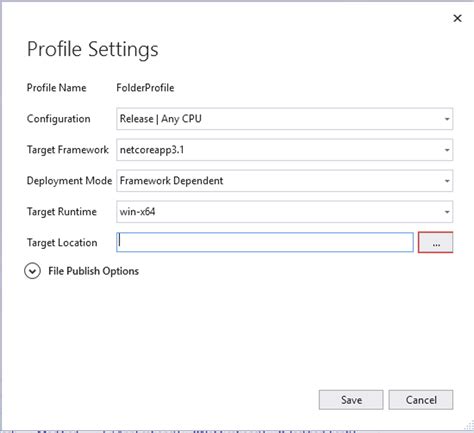Open the Target Runtime dropdown
This screenshot has height=433, width=474.
coord(284,212)
